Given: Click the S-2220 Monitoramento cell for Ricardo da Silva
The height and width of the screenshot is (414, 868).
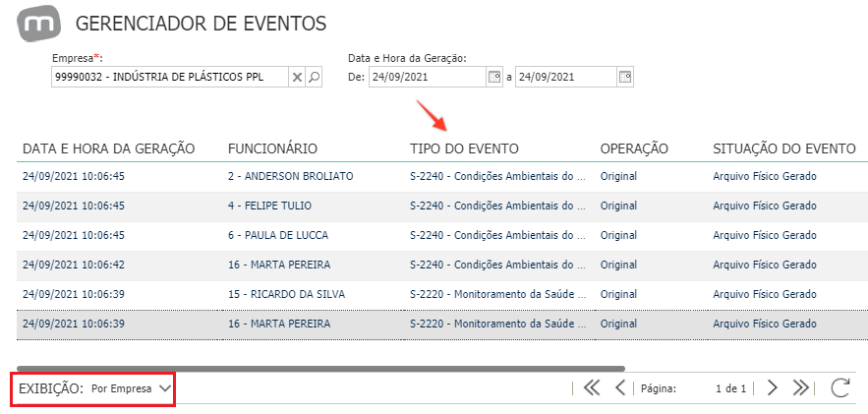Looking at the screenshot, I should coord(497,294).
